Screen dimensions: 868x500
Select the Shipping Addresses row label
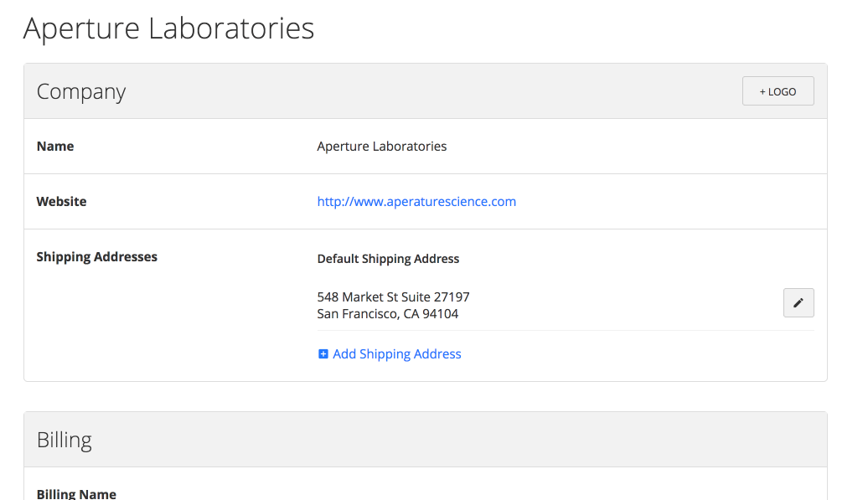(x=96, y=256)
